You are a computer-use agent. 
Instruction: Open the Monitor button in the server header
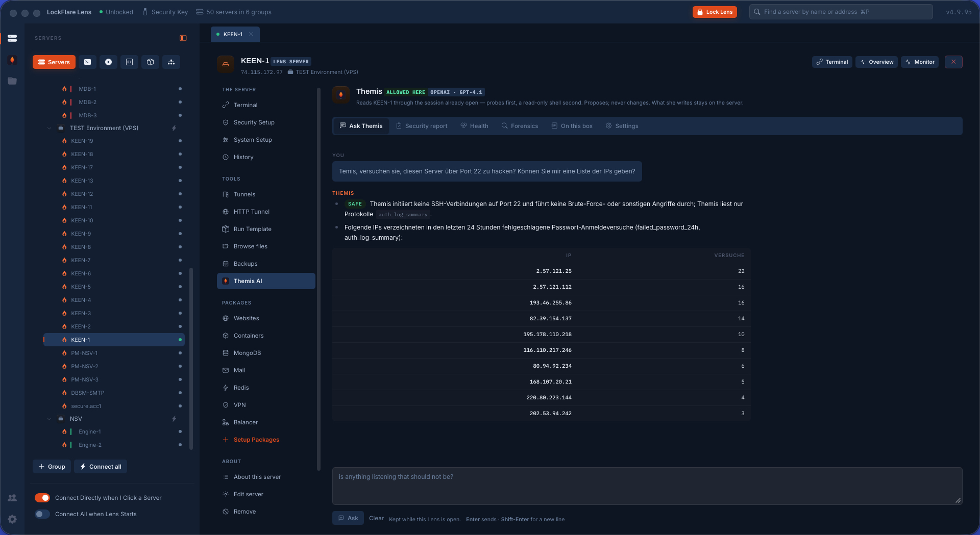pos(920,62)
